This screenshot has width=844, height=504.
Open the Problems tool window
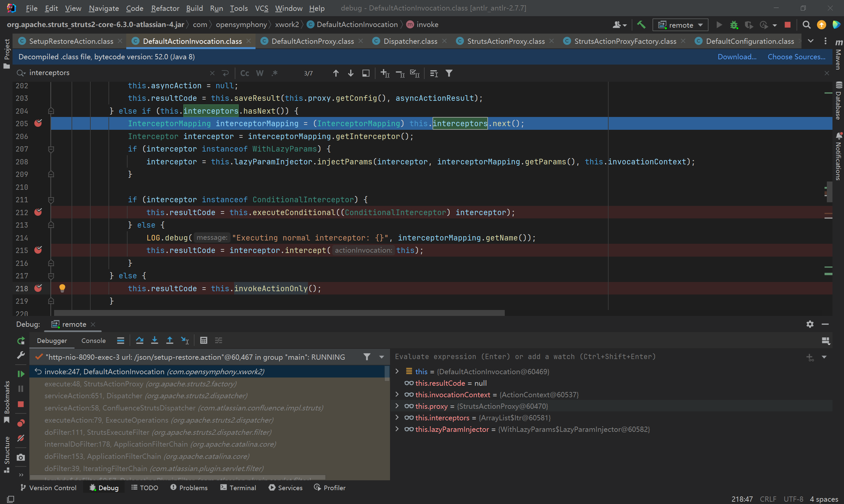click(189, 488)
